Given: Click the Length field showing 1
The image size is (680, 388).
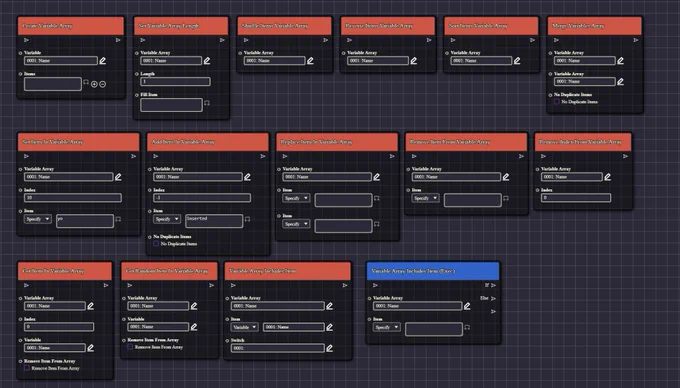Looking at the screenshot, I should coord(176,82).
